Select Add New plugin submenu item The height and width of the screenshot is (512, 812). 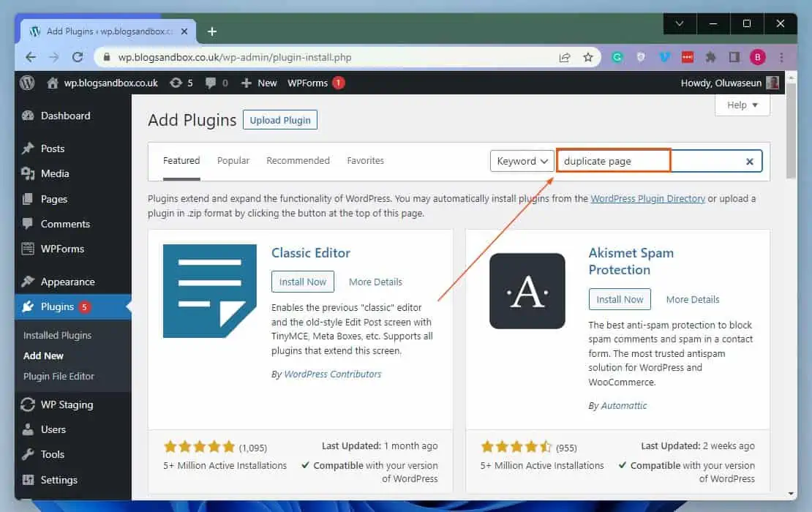point(43,355)
